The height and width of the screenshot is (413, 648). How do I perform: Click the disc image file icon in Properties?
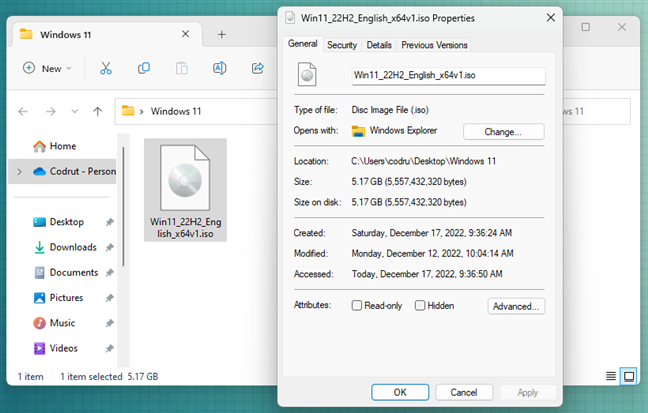(x=307, y=74)
